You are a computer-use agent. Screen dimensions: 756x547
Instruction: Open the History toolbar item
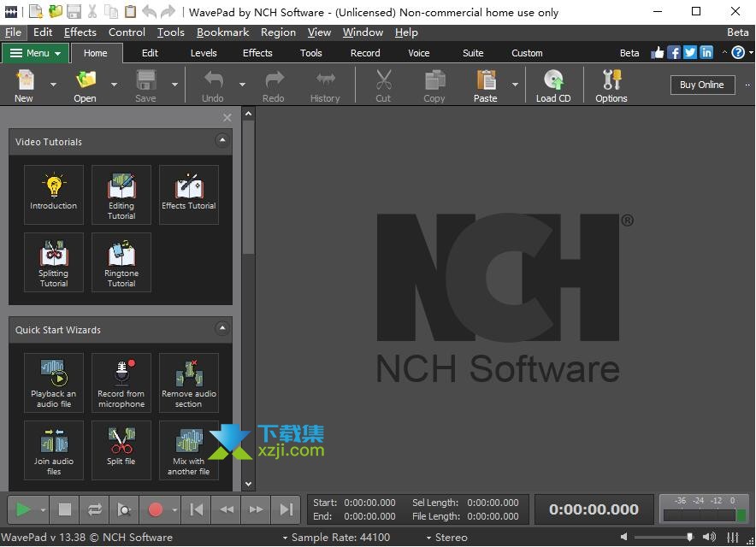coord(326,85)
